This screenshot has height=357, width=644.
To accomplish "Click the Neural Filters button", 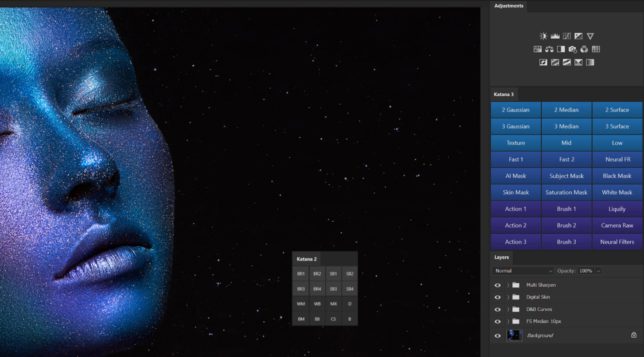I will pyautogui.click(x=617, y=242).
